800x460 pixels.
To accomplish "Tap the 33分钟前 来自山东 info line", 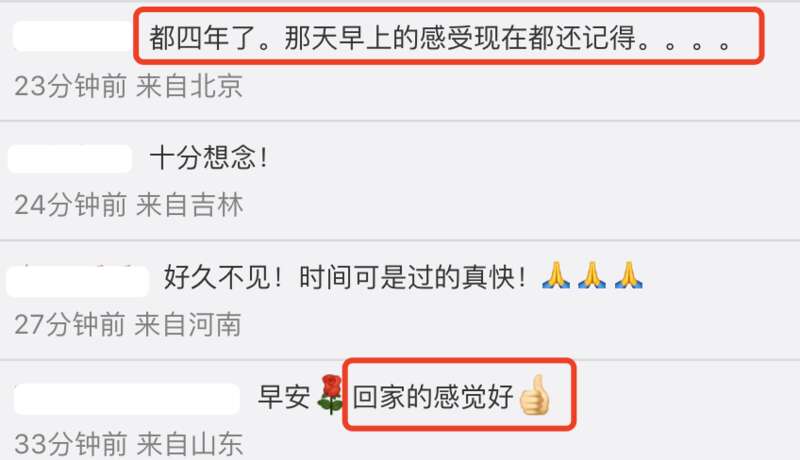I will click(x=129, y=444).
